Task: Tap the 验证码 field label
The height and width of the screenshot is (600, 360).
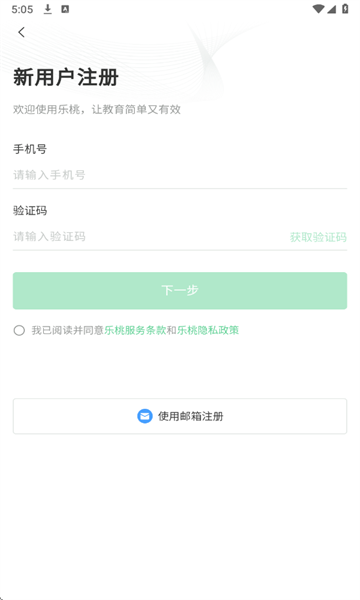Action: pyautogui.click(x=30, y=210)
